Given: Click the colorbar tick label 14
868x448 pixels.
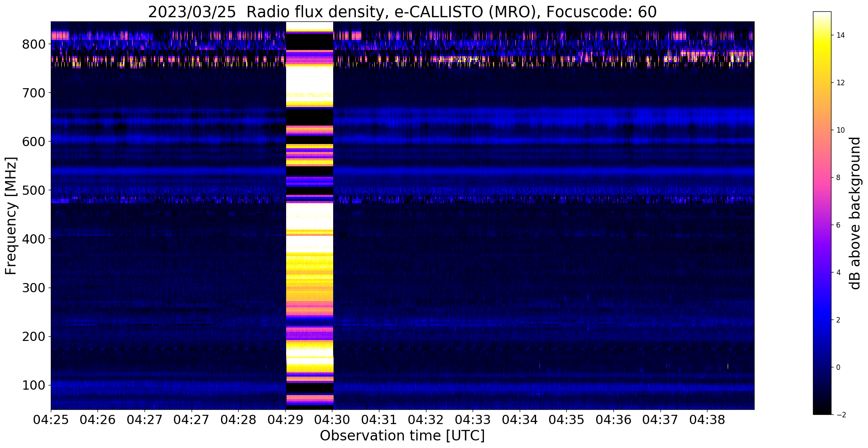Looking at the screenshot, I should pos(841,35).
